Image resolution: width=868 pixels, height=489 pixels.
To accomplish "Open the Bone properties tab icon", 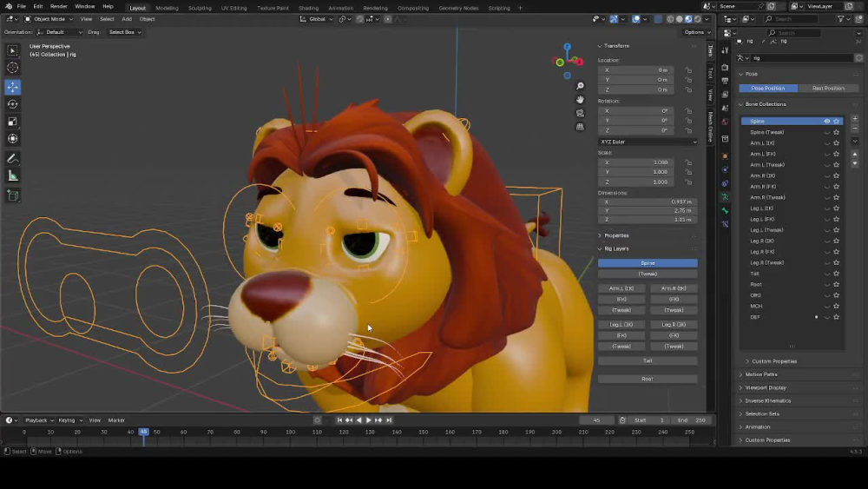I will [725, 210].
